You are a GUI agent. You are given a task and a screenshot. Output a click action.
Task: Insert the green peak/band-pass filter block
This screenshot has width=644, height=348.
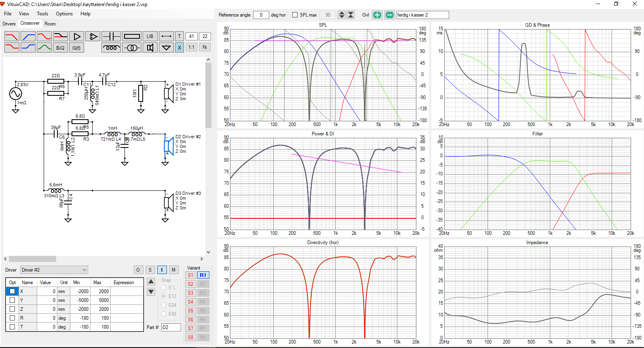pos(44,48)
